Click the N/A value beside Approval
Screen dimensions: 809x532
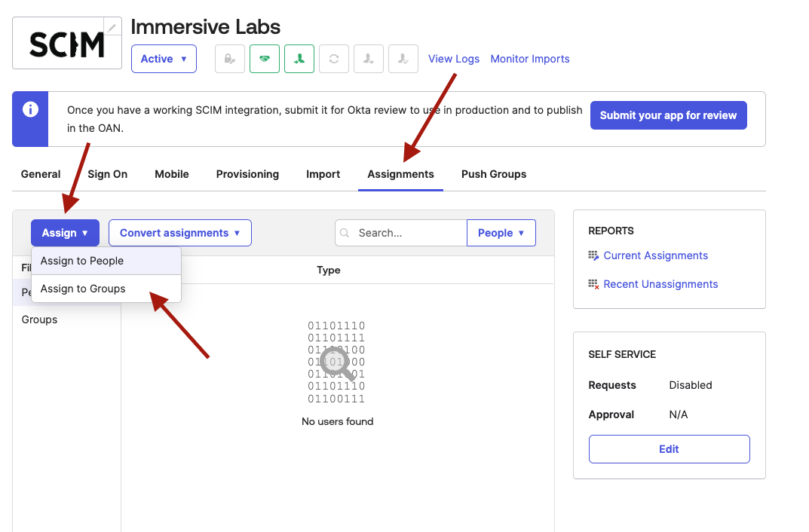[x=679, y=414]
